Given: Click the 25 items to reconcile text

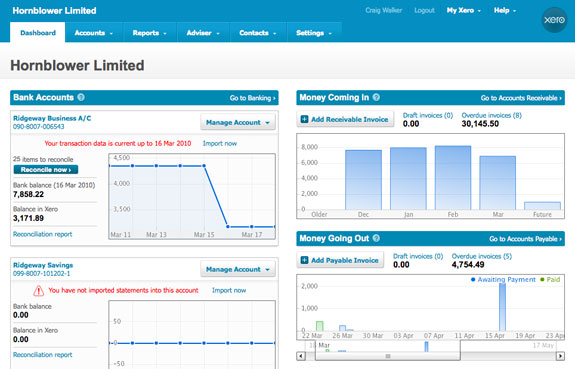Looking at the screenshot, I should pyautogui.click(x=43, y=159).
